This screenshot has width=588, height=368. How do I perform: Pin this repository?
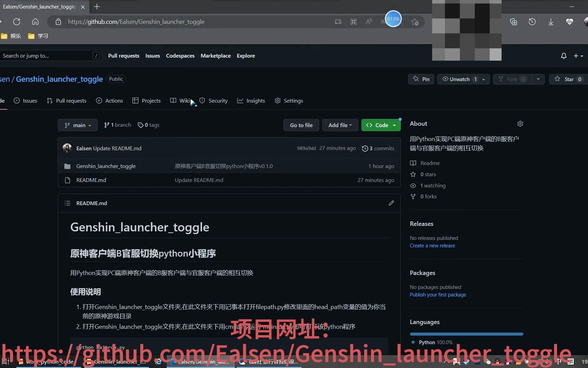click(x=421, y=79)
